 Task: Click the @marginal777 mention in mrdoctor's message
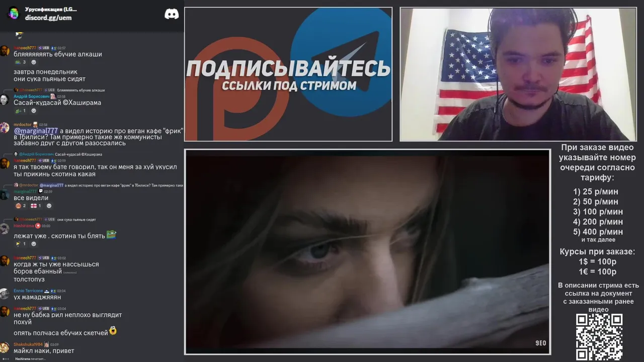point(36,131)
